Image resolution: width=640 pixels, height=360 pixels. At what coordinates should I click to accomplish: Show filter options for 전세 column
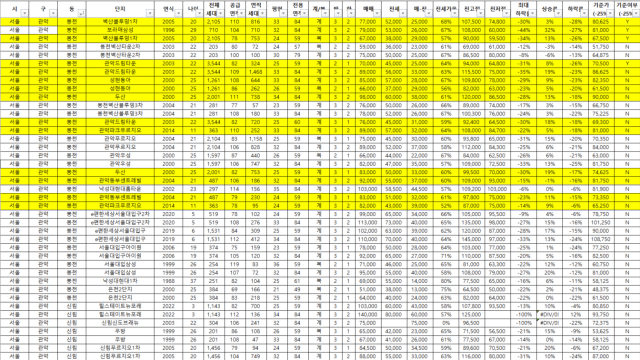click(403, 13)
